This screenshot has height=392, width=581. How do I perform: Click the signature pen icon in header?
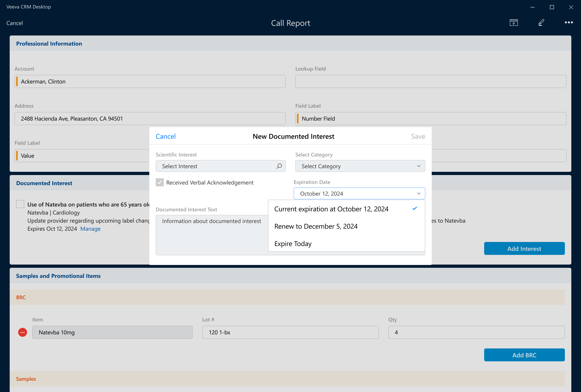pos(541,23)
